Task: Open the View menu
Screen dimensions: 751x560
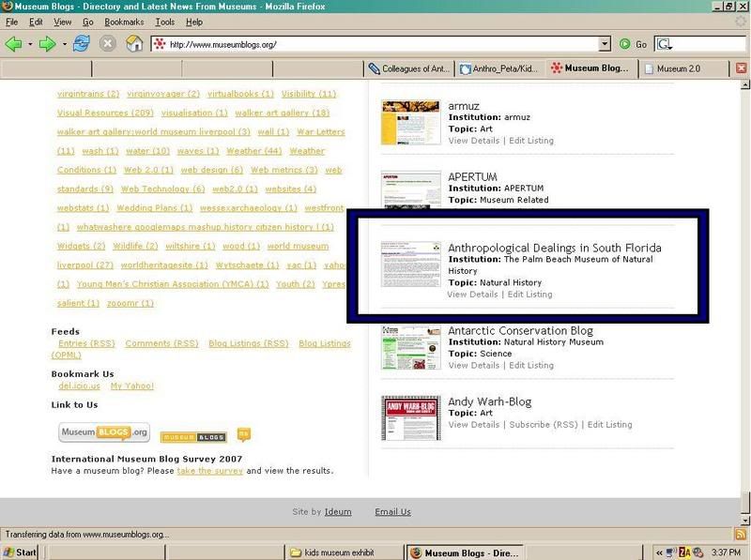Action: [x=62, y=22]
